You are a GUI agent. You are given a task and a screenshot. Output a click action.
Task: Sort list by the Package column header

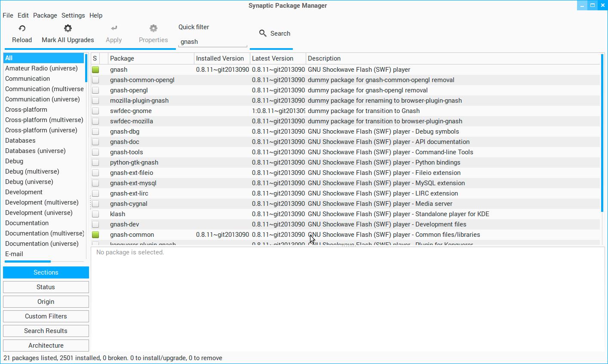150,58
